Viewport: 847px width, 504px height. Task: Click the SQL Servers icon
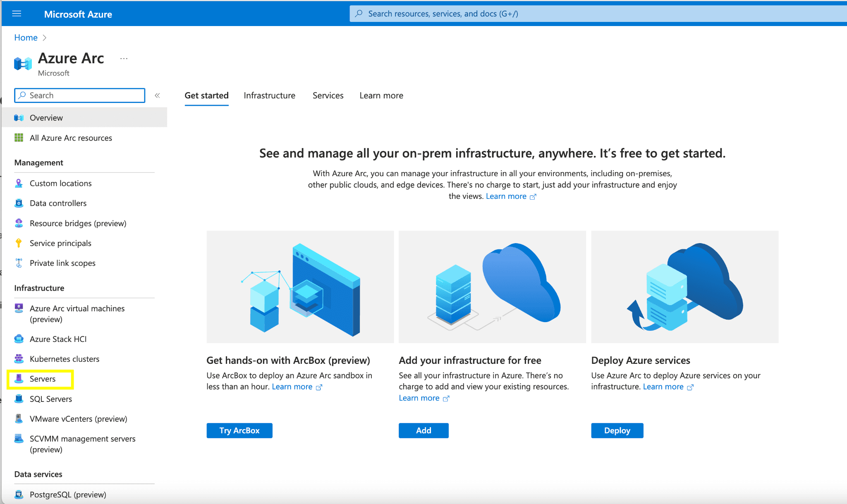[19, 399]
